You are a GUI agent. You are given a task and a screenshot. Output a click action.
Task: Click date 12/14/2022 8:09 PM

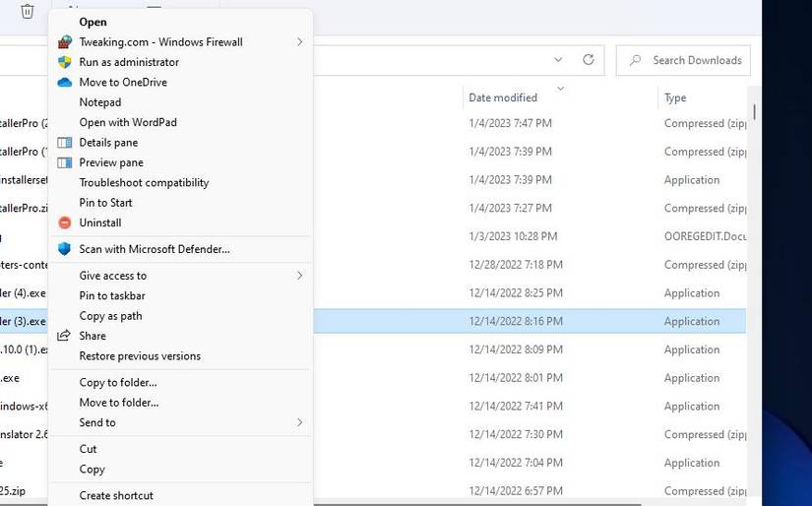coord(516,349)
